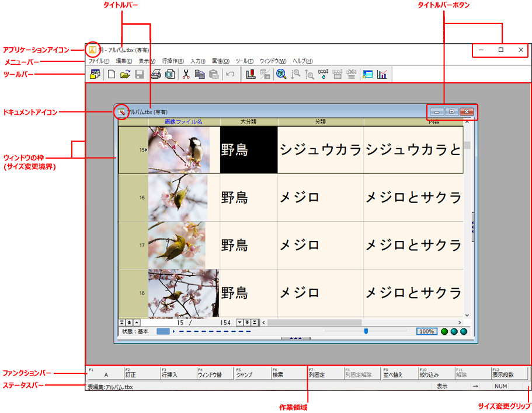532x413 pixels.
Task: Click the last teal circle status indicator
Action: 464,331
